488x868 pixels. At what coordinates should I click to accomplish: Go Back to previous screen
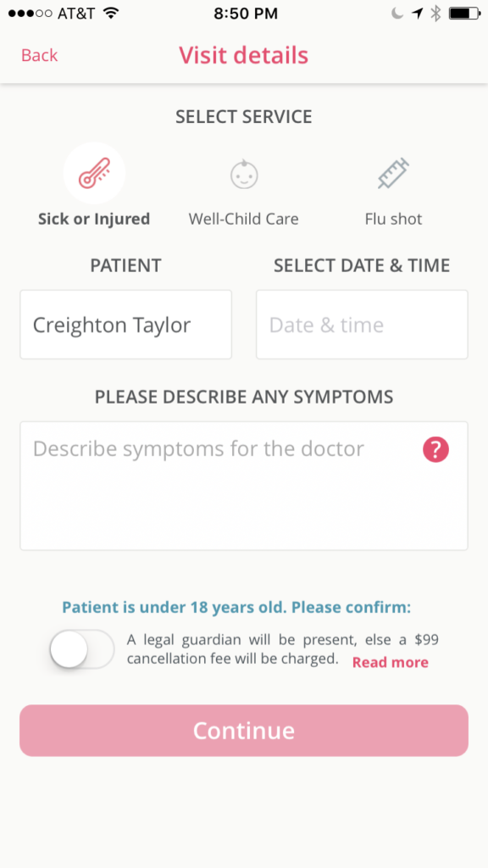39,55
